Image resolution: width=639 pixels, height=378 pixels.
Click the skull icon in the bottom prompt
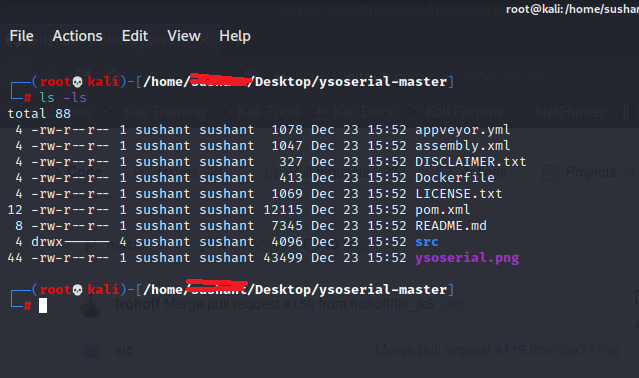click(x=77, y=290)
